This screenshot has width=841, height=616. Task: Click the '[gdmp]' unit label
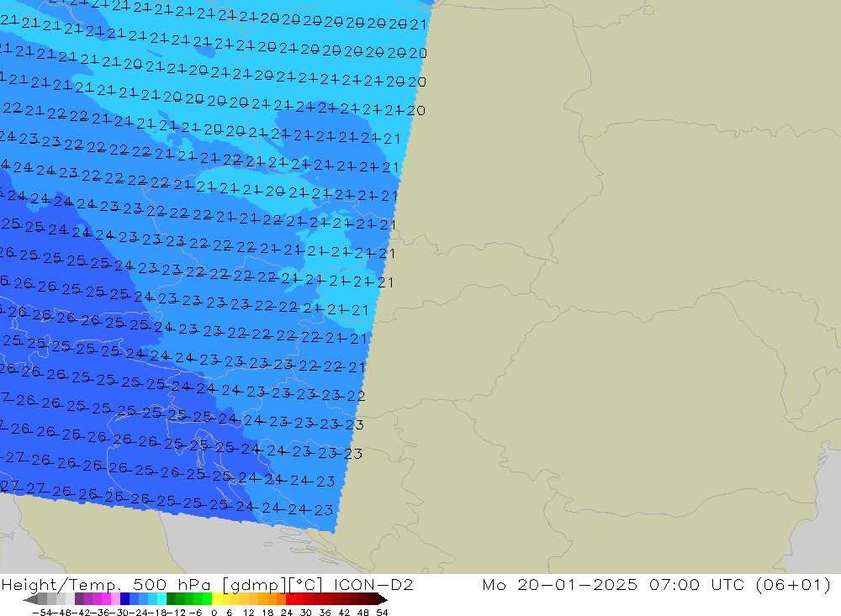(256, 584)
